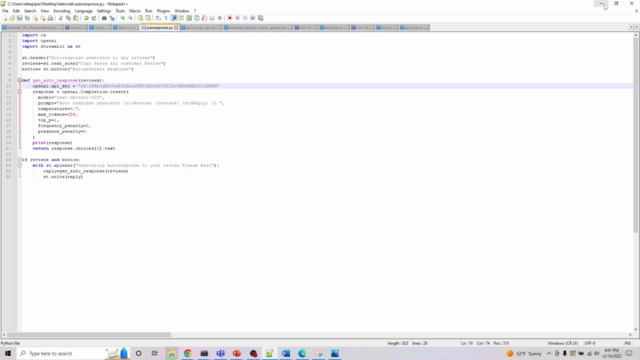Click the UTF-8 encoding status entry
Image resolution: width=640 pixels, height=360 pixels.
tap(590, 343)
